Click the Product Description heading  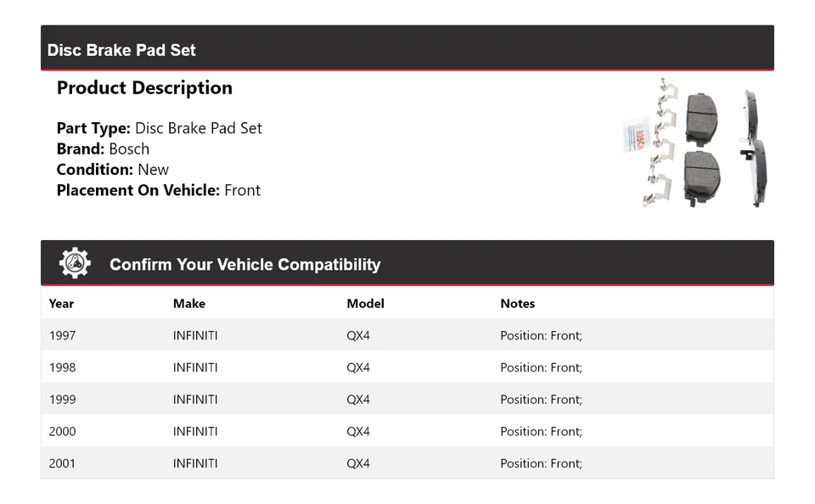pos(144,88)
